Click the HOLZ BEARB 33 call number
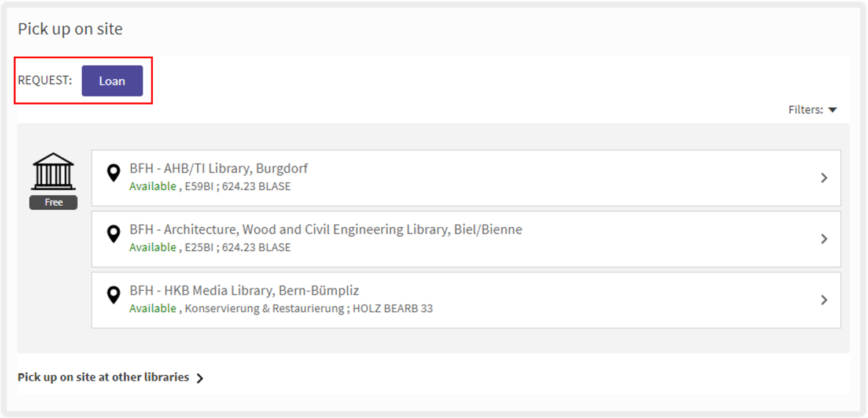Image resolution: width=868 pixels, height=418 pixels. point(392,309)
